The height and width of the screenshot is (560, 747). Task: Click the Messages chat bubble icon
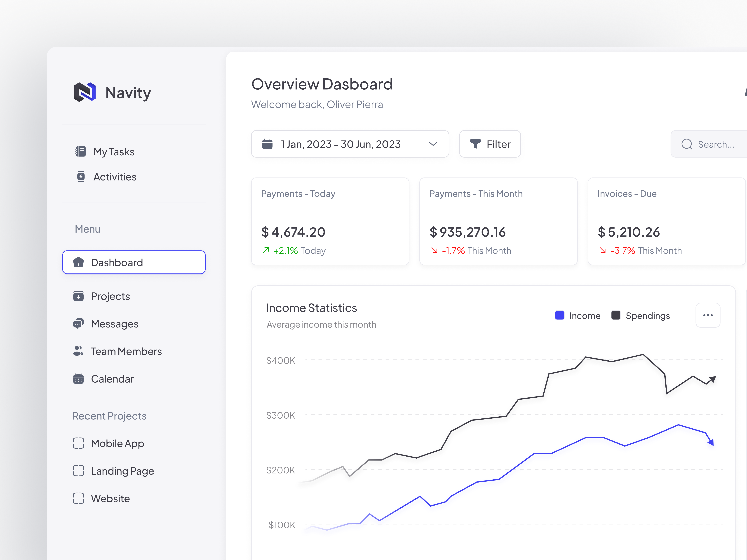click(79, 323)
